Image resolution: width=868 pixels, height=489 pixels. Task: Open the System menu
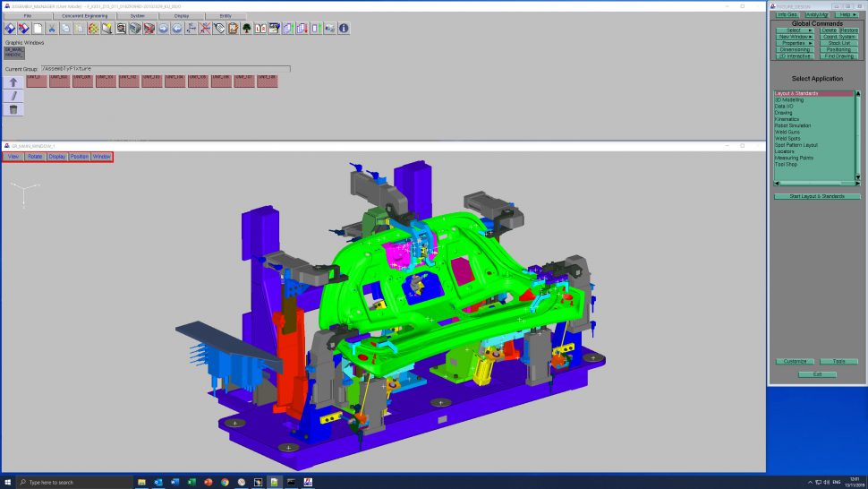coord(137,16)
